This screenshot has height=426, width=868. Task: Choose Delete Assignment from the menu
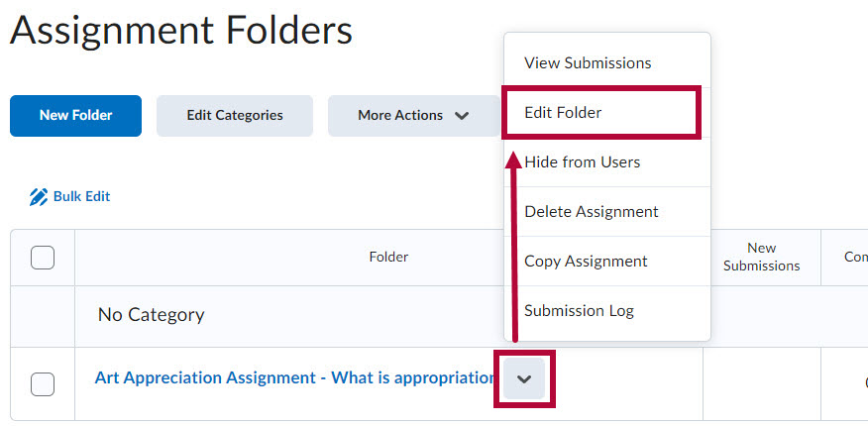[x=592, y=211]
